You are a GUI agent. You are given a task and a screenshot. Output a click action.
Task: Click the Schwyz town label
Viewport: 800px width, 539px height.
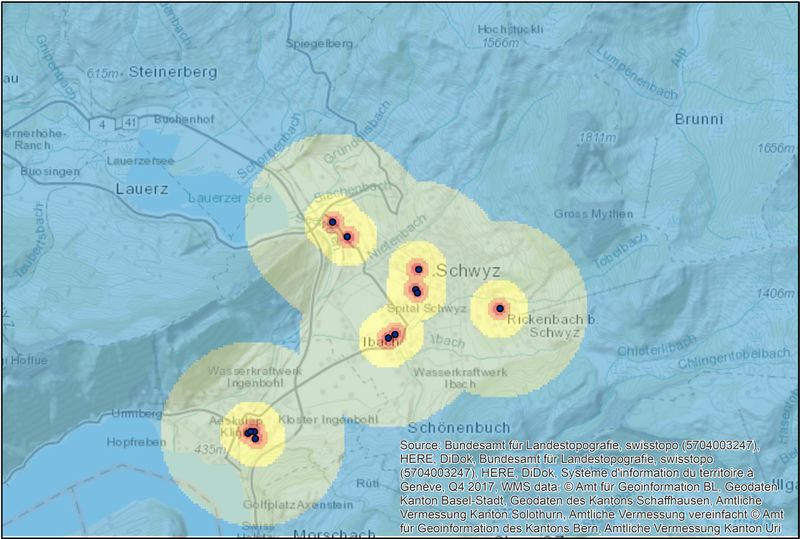[x=468, y=271]
